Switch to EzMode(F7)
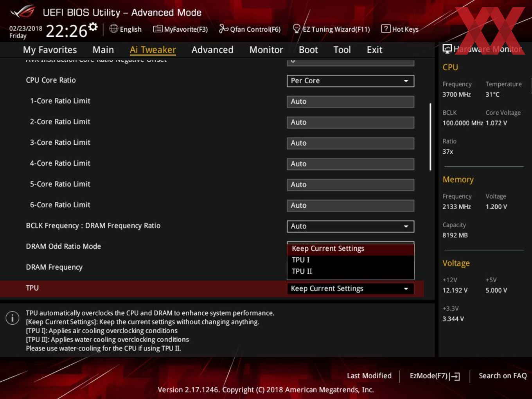This screenshot has height=399, width=532. pos(435,376)
